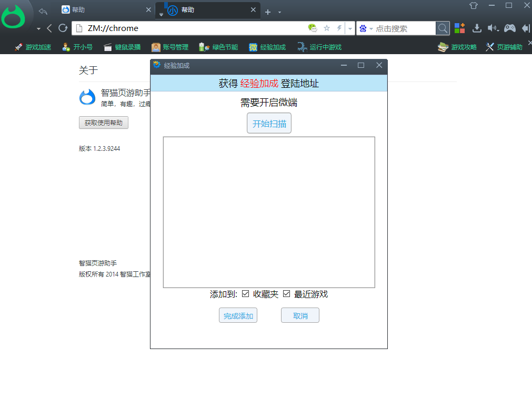This screenshot has height=399, width=532.
Task: Toggle 绿色节能 mode
Action: point(218,47)
